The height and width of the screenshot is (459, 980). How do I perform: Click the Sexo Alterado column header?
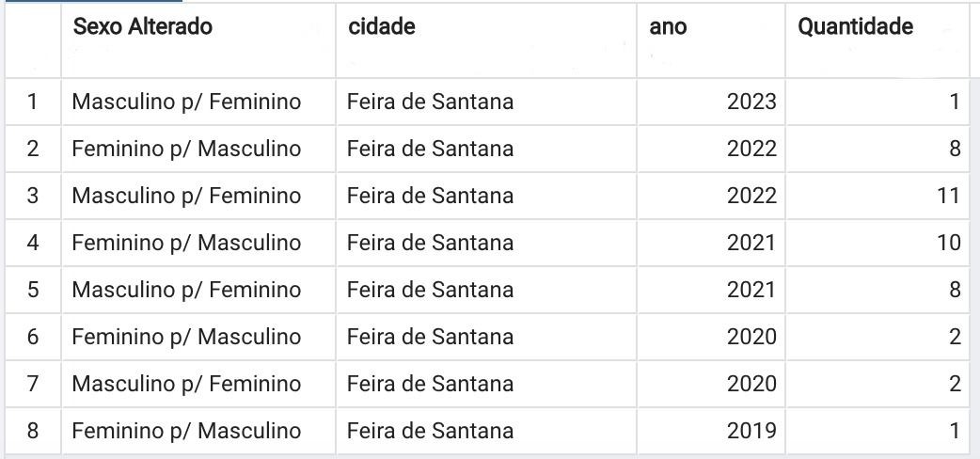coord(198,40)
